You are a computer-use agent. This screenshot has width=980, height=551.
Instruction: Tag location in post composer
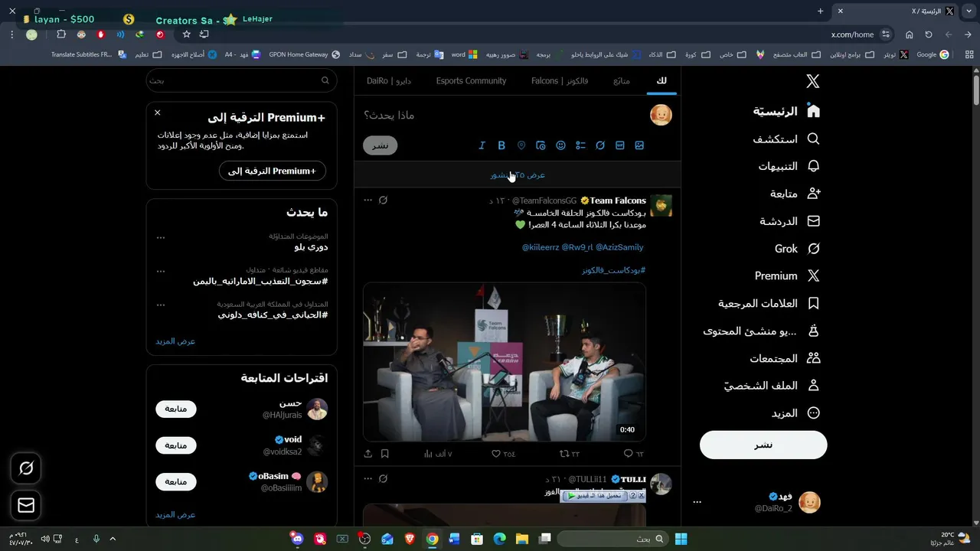521,145
